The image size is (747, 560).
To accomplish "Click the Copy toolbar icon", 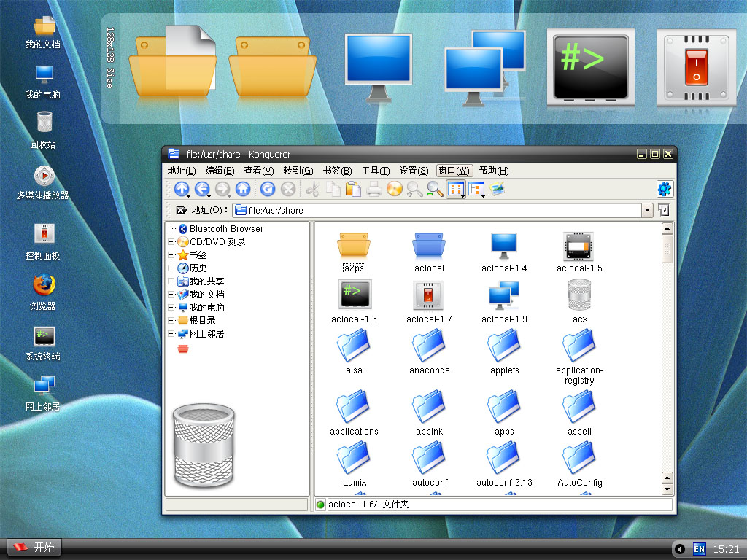I will (333, 189).
